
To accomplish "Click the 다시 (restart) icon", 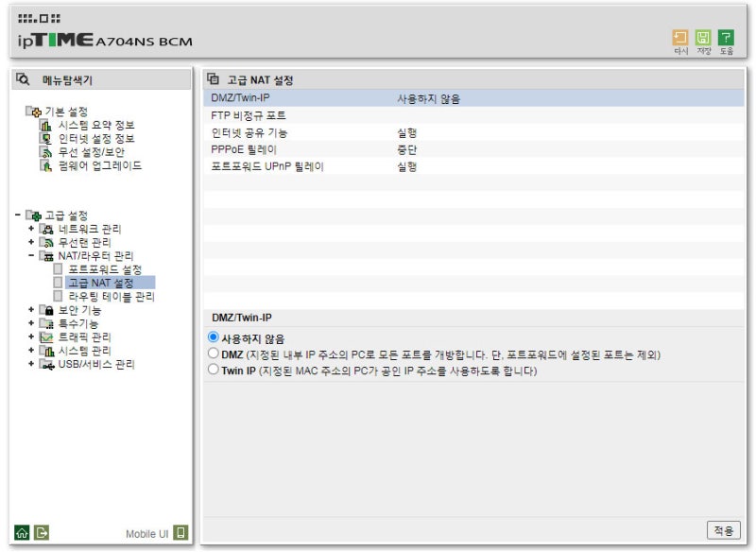I will coord(679,36).
